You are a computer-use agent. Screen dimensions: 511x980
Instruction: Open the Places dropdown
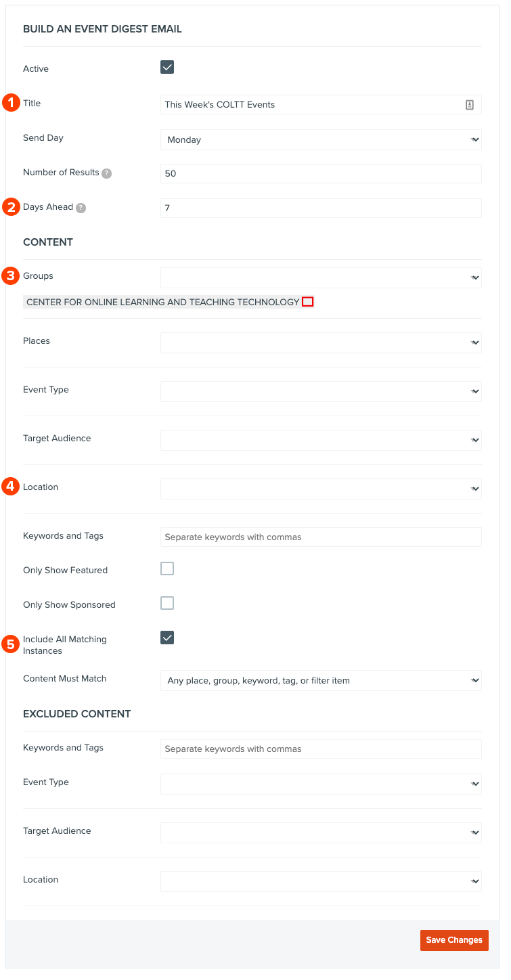[x=321, y=342]
